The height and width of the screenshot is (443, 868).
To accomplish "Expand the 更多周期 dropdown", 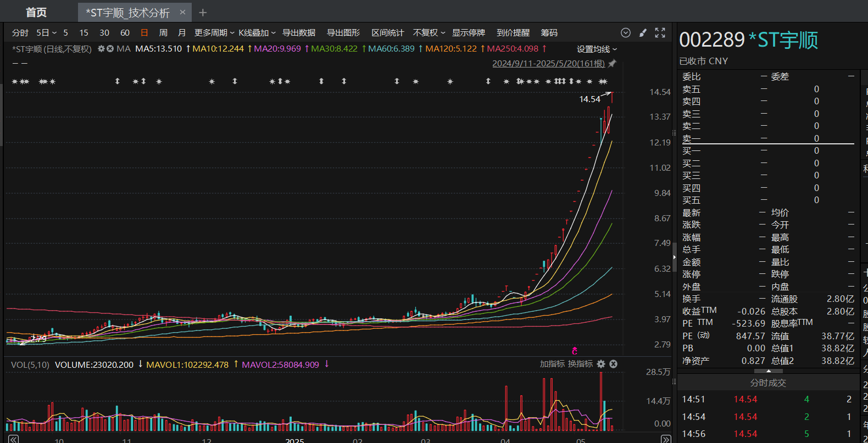I will point(214,33).
